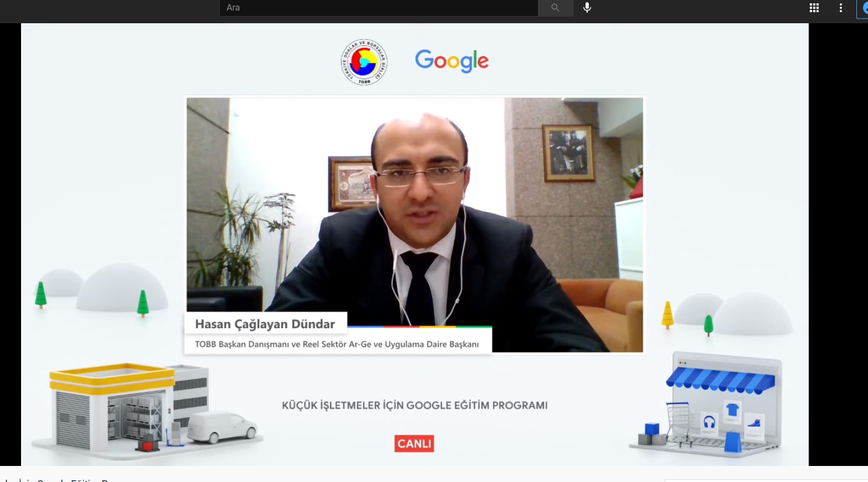Click the magnifier search button
868x482 pixels.
(555, 8)
